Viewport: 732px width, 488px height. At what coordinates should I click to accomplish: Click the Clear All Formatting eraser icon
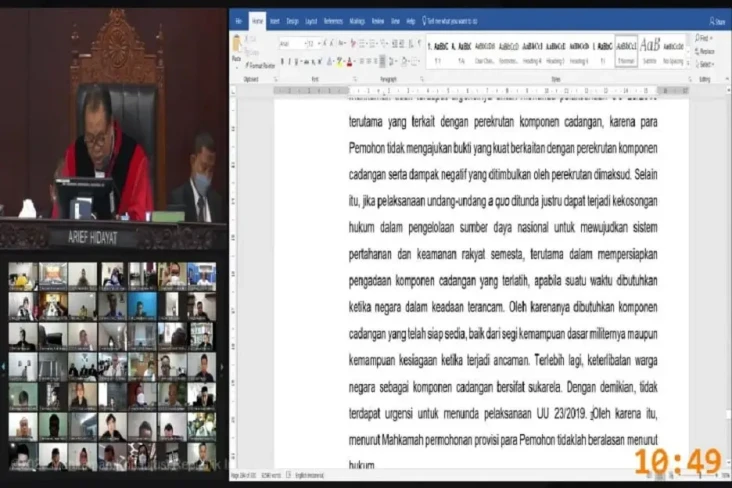coord(353,43)
